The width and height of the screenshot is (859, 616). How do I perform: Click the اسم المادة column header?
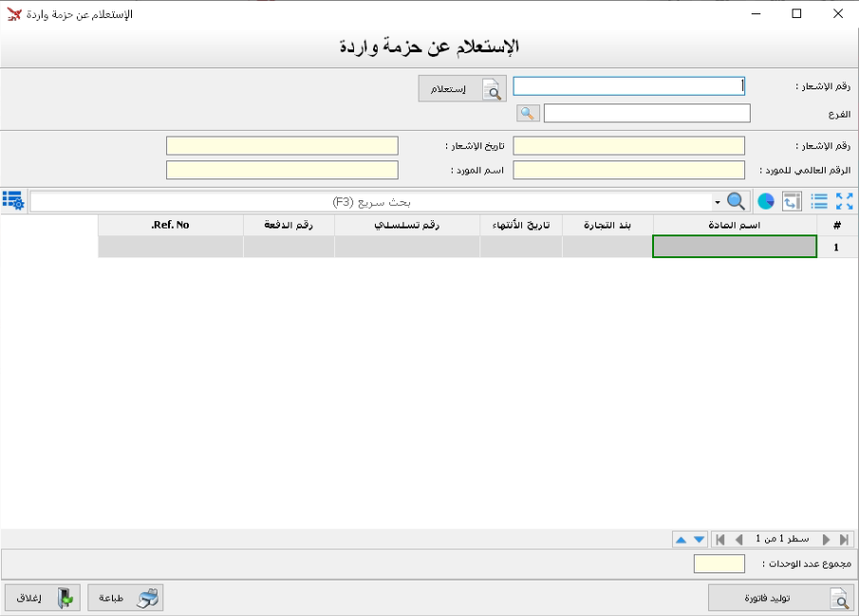(x=735, y=226)
